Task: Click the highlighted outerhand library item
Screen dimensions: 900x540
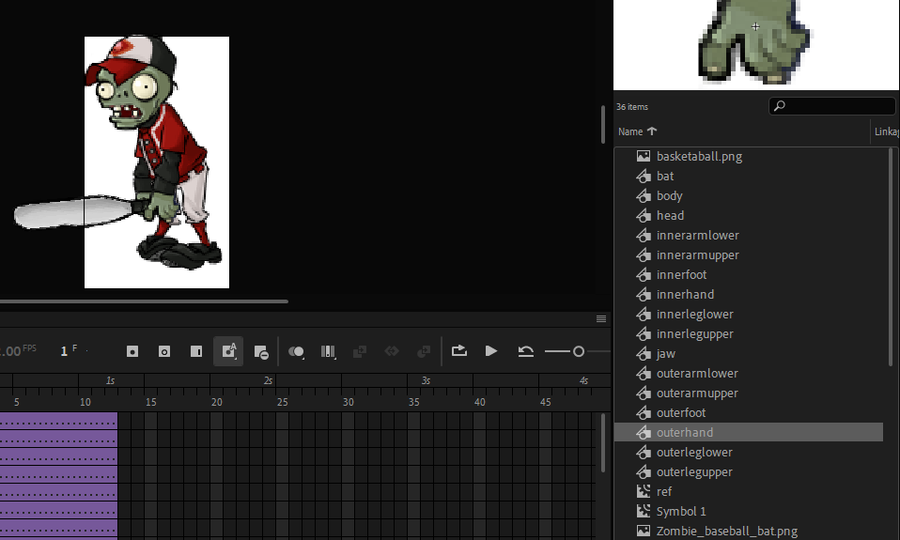Action: tap(748, 432)
